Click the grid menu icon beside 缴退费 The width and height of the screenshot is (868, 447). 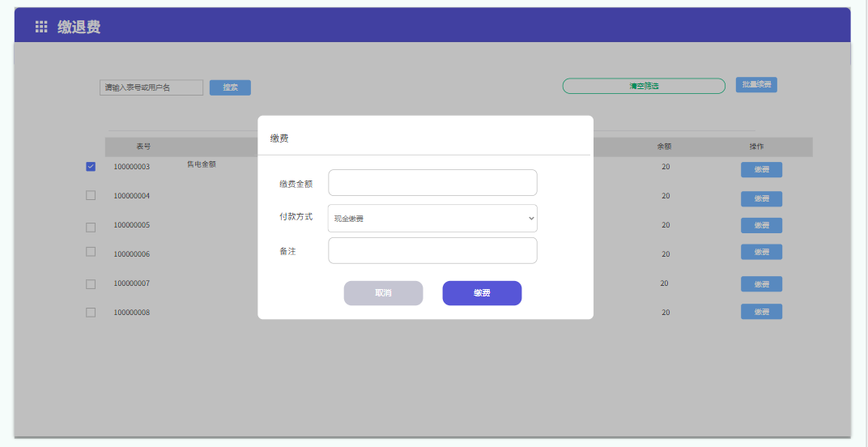(41, 27)
